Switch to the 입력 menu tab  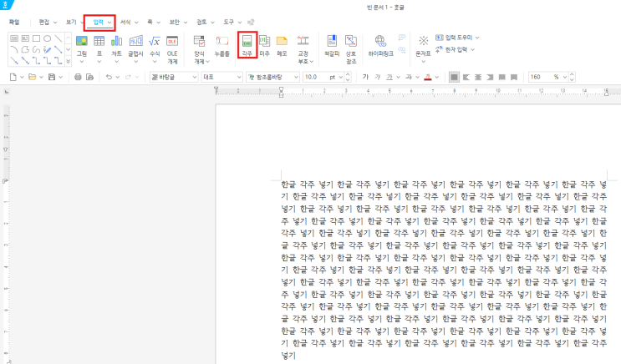click(x=99, y=23)
